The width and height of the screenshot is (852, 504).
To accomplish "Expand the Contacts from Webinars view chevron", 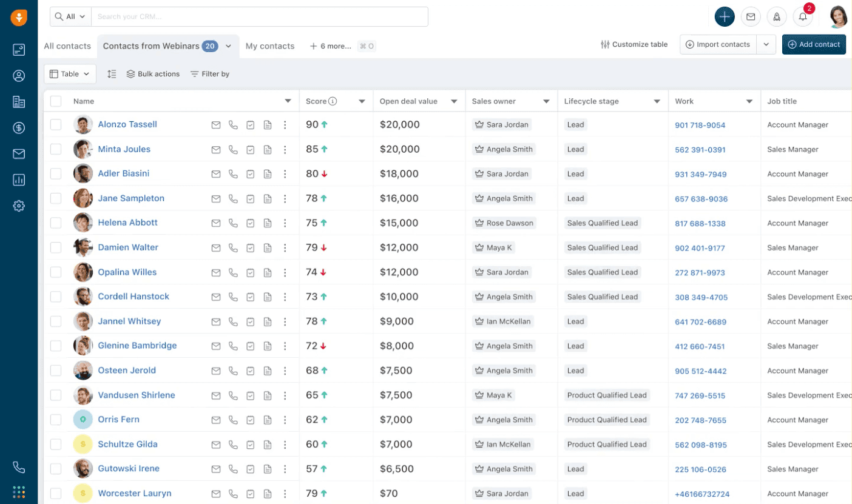I will (229, 46).
